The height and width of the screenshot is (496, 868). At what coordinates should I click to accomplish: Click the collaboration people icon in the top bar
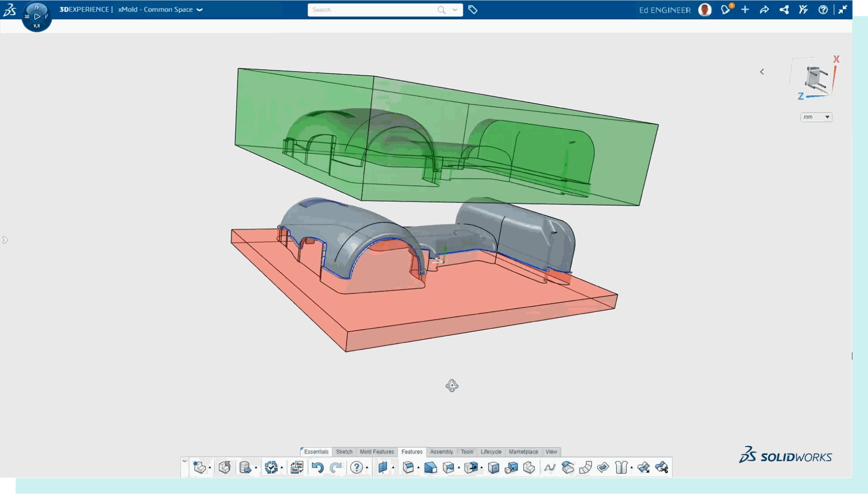(803, 9)
